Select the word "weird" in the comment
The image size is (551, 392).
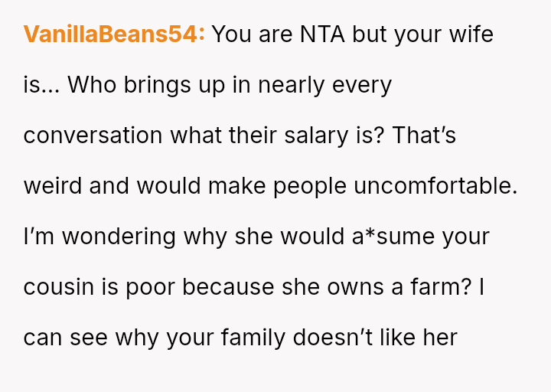[53, 186]
